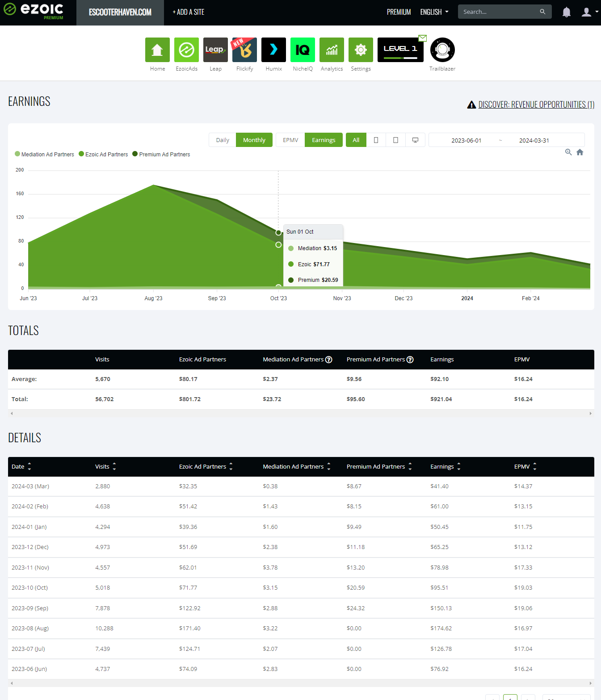Open the Premium menu item
This screenshot has height=700, width=601.
click(399, 12)
